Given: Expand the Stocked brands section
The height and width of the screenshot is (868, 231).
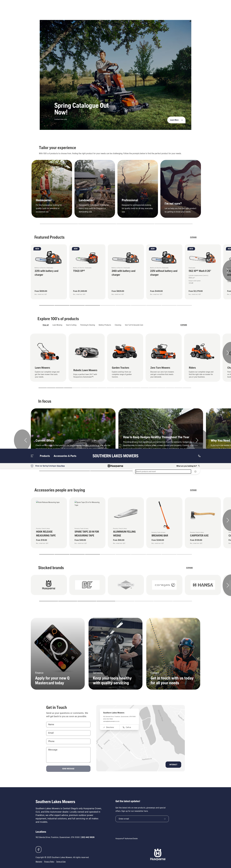Looking at the screenshot, I should click(x=189, y=568).
